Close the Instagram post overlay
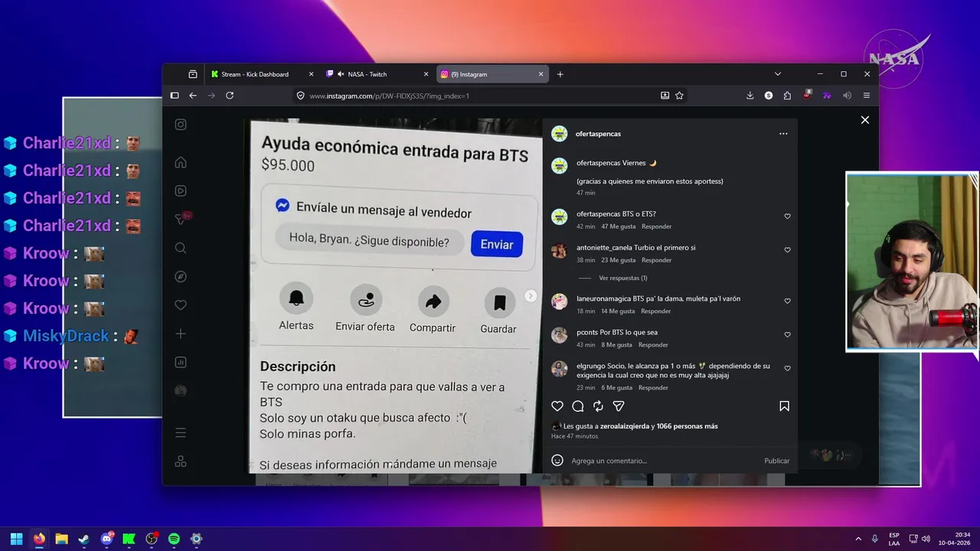 click(865, 120)
